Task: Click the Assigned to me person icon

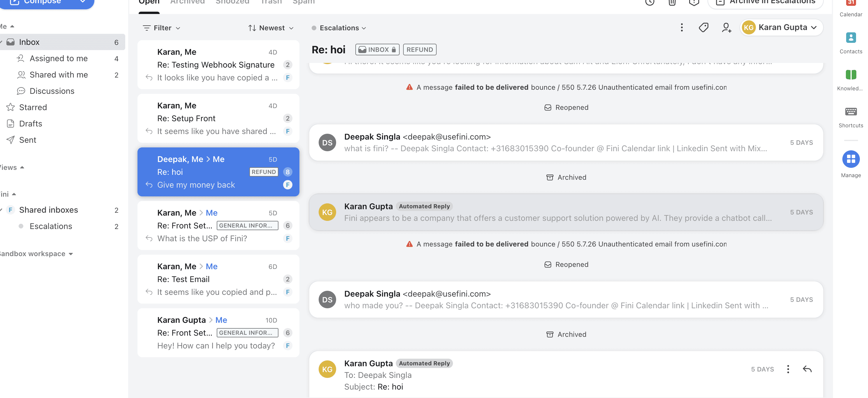Action: point(21,58)
